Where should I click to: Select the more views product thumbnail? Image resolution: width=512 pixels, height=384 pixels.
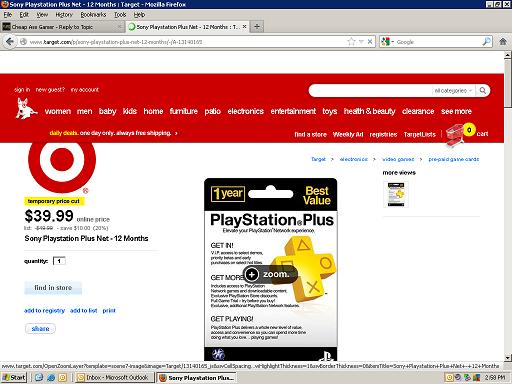(396, 194)
